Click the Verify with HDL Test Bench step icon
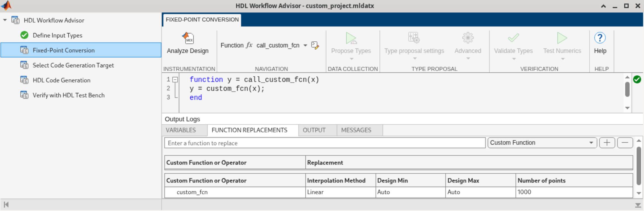Screen dimensions: 644x211 pyautogui.click(x=24, y=95)
